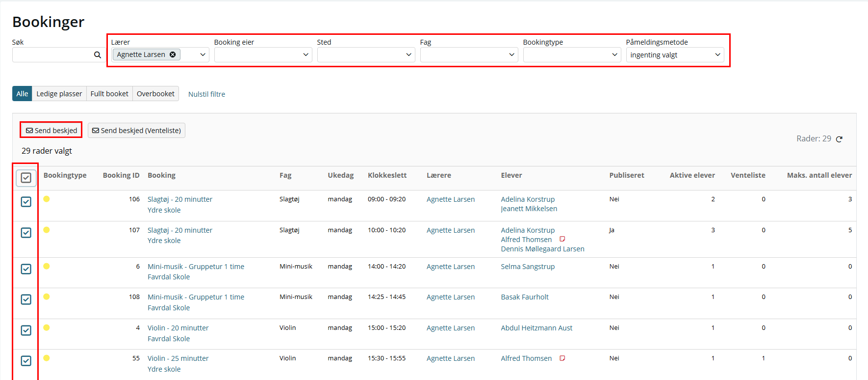Open student Abdul Heitzmann Aust
The width and height of the screenshot is (868, 380).
point(536,328)
